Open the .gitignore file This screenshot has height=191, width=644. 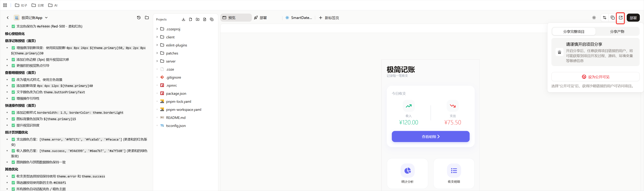pyautogui.click(x=174, y=77)
